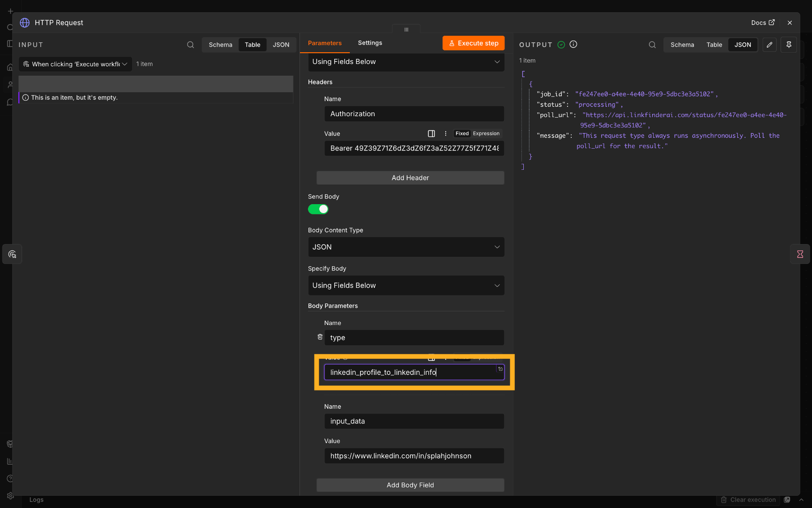
Task: Show output info icon details
Action: (x=573, y=44)
